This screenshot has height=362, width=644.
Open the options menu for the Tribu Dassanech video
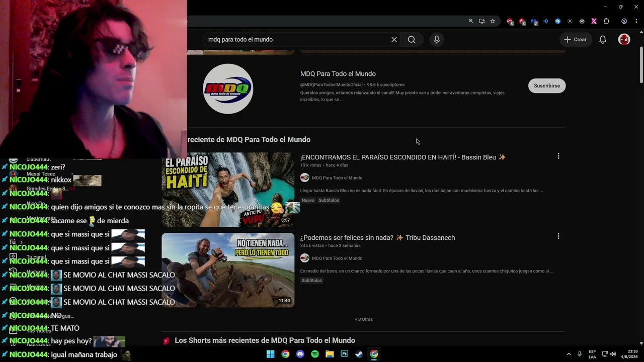coord(558,236)
